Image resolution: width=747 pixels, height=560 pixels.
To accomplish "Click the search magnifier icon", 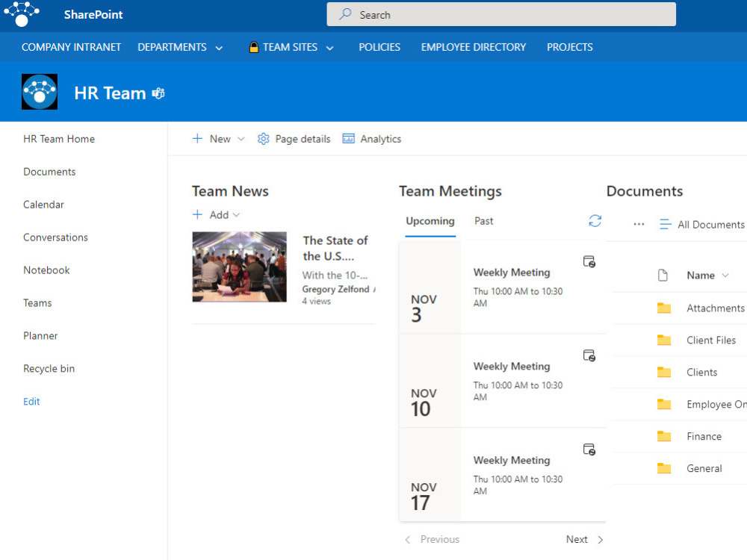I will click(345, 14).
